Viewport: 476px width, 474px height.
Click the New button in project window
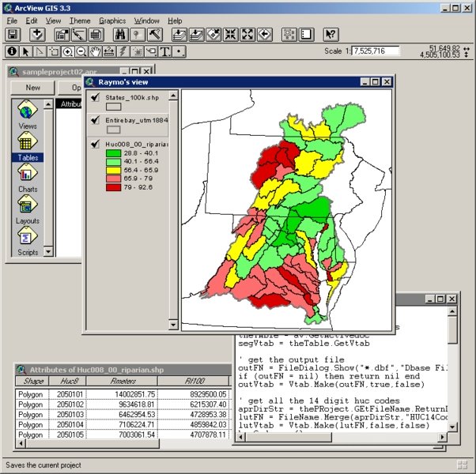pyautogui.click(x=32, y=88)
